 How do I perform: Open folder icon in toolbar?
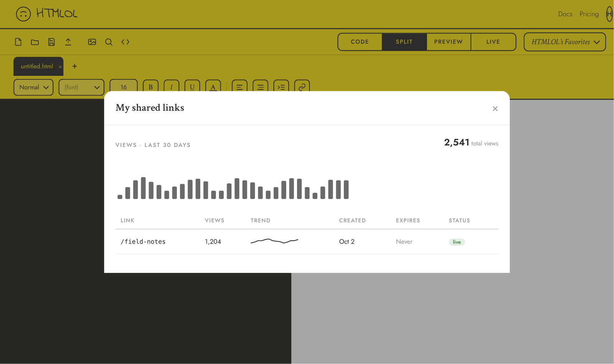pyautogui.click(x=35, y=42)
